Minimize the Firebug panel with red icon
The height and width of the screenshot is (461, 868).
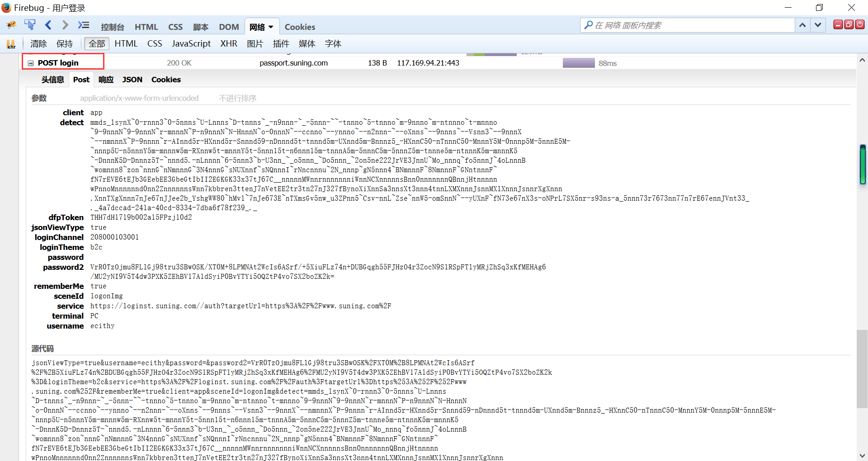click(838, 25)
